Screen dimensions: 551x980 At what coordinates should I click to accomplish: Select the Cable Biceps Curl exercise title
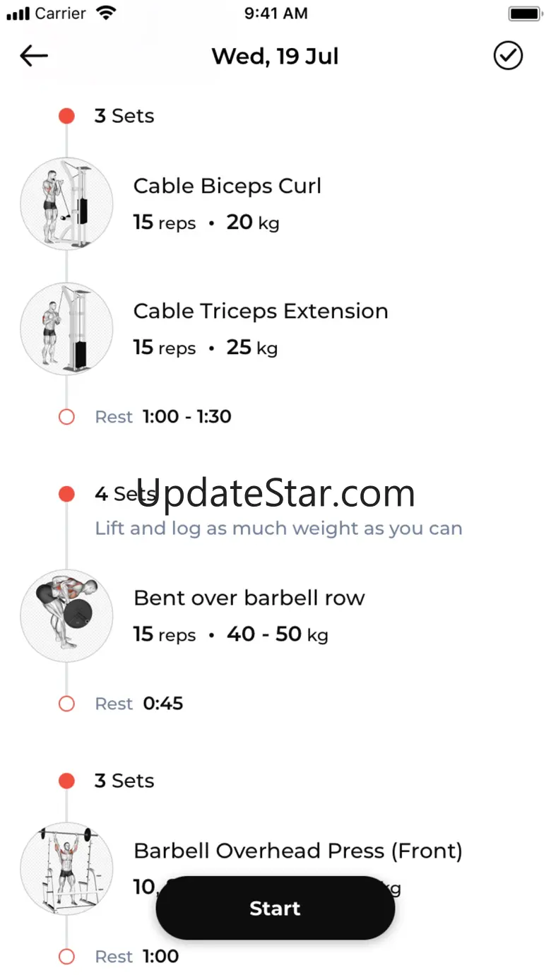point(227,186)
